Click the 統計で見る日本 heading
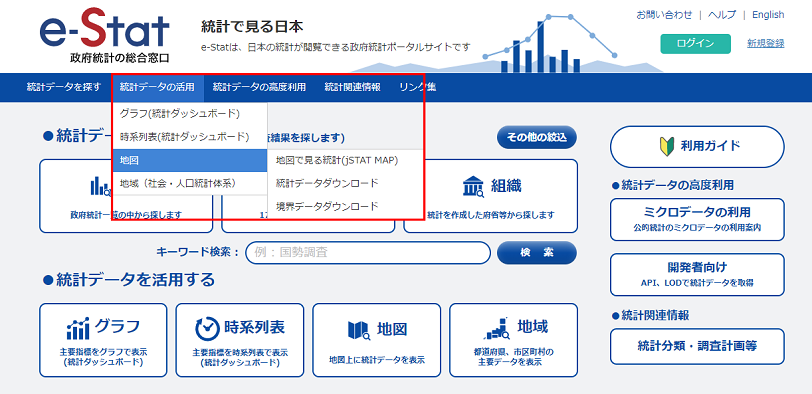 point(252,26)
